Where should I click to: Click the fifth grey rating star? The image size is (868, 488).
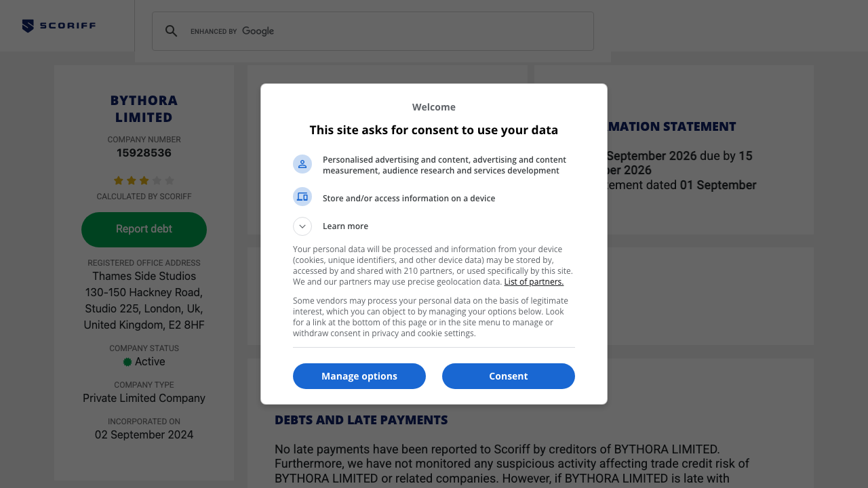[x=170, y=180]
